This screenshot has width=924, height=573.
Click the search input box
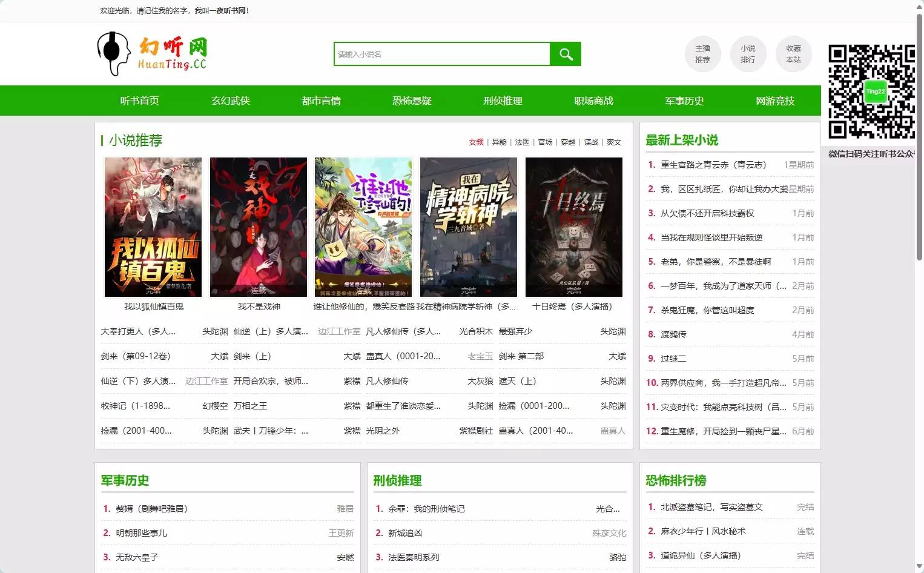click(441, 53)
